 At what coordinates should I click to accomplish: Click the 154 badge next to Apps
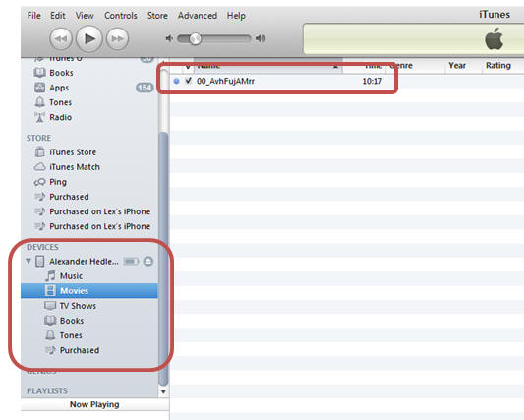tap(145, 88)
